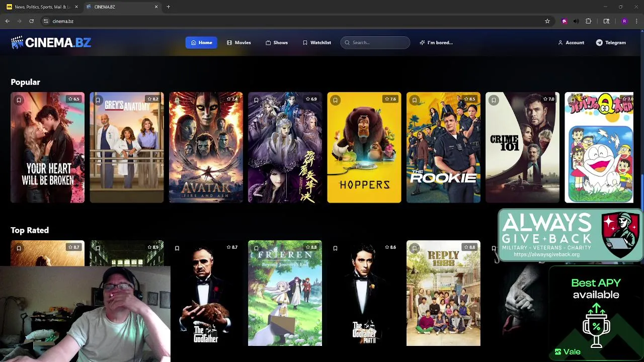The image size is (644, 362).
Task: Click the Account person icon
Action: coord(560,43)
